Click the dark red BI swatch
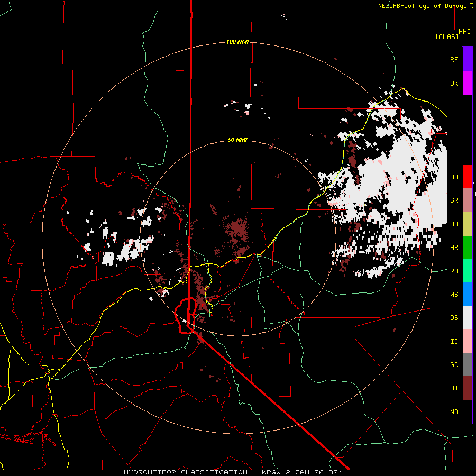This screenshot has height=476, width=476. (467, 388)
